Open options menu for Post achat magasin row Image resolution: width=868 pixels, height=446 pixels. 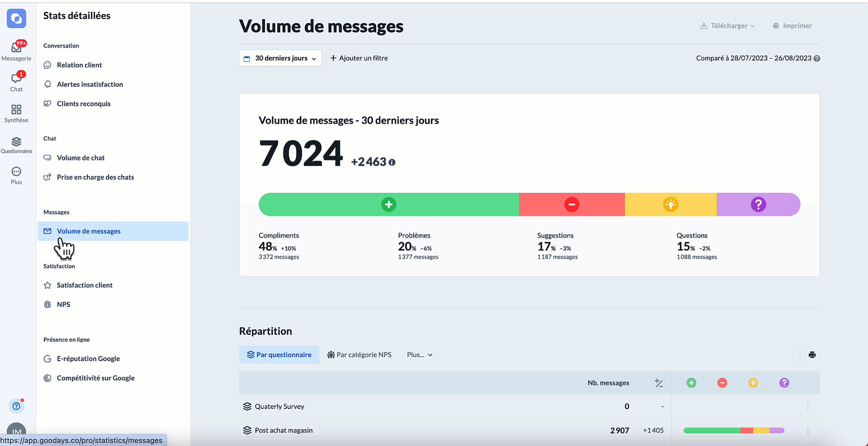click(808, 430)
